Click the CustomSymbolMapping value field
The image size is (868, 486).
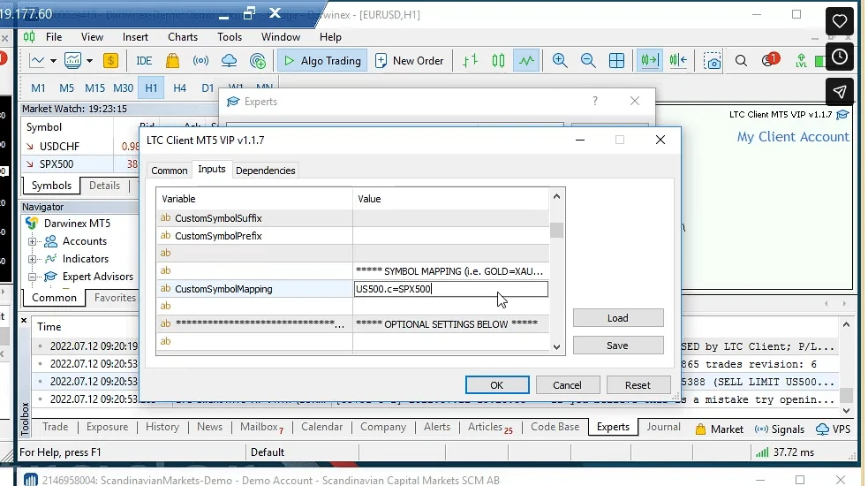coord(450,289)
